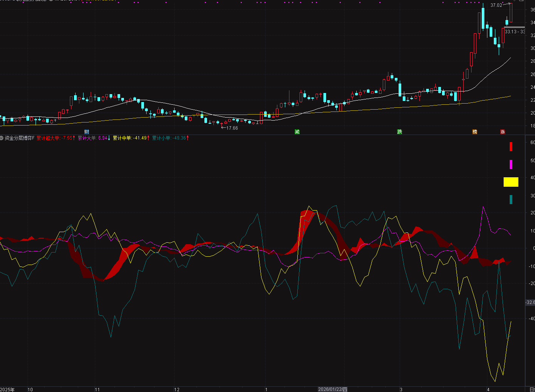Click the 2026/01/22/四 date marker
Screen dimensions: 535x392
332,389
